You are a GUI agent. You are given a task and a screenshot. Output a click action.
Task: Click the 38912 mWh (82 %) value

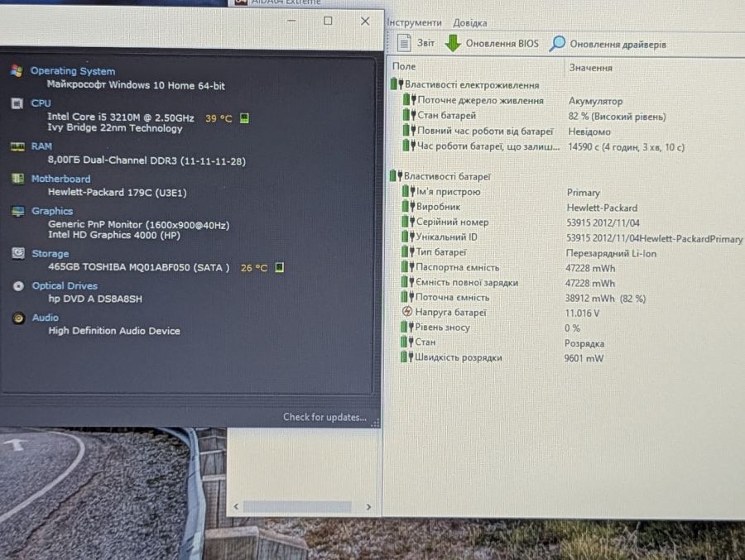pyautogui.click(x=605, y=299)
